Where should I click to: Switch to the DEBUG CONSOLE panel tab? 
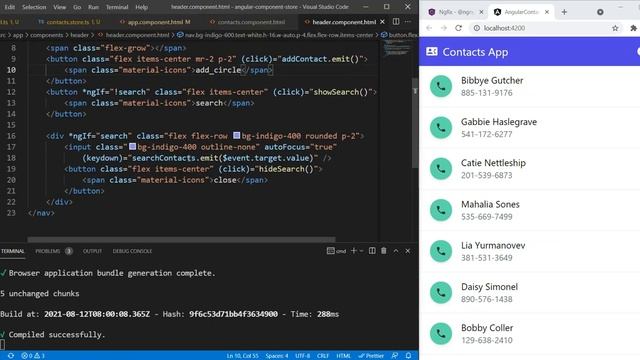[x=132, y=251]
